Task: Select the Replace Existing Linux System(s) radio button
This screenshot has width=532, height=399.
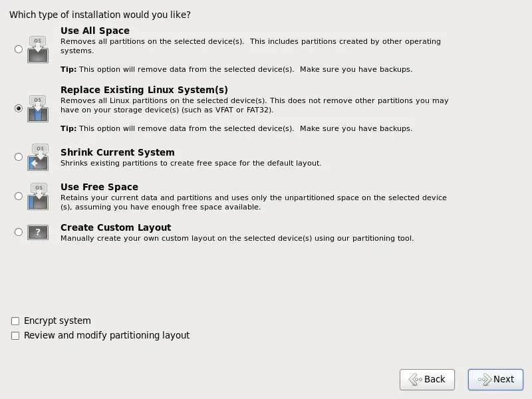Action: click(19, 108)
